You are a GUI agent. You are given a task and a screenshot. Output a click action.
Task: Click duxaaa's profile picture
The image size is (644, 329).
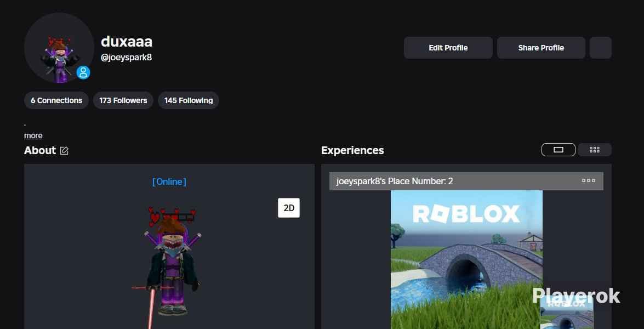(59, 48)
